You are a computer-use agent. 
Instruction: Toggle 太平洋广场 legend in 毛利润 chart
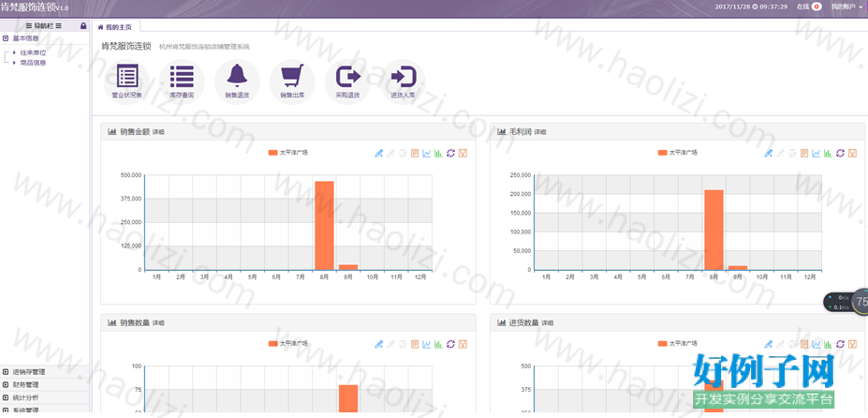[678, 153]
